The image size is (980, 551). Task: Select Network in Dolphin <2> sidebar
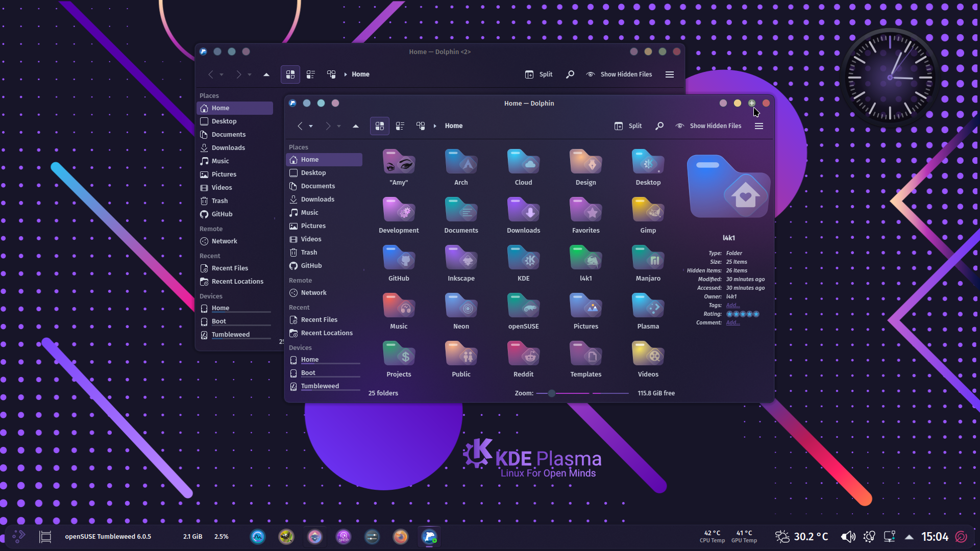[235, 241]
